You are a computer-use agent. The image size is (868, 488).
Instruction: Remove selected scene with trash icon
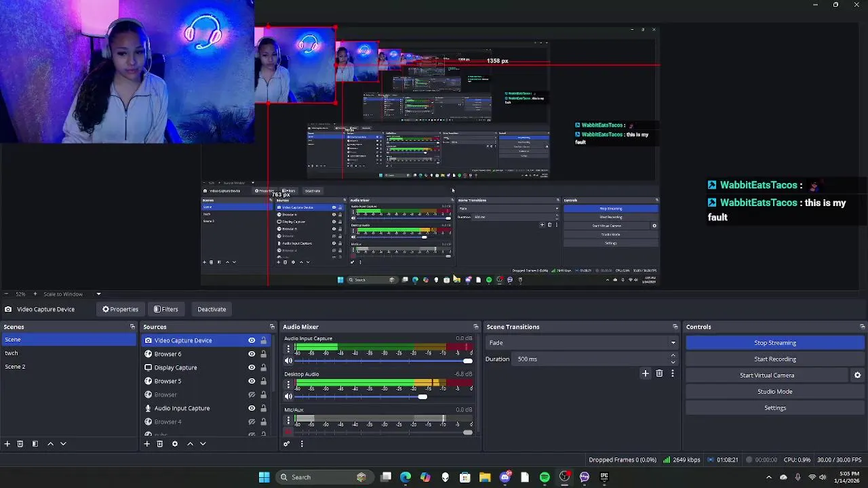coord(20,444)
